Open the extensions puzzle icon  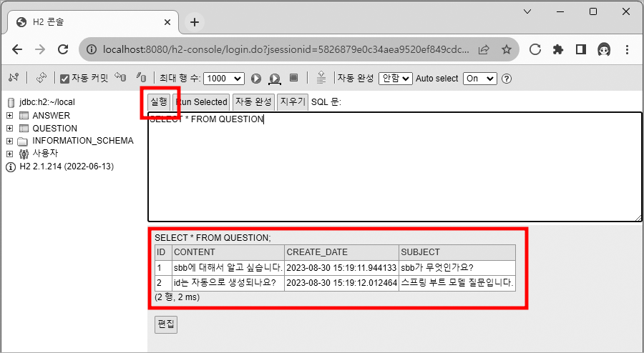557,49
